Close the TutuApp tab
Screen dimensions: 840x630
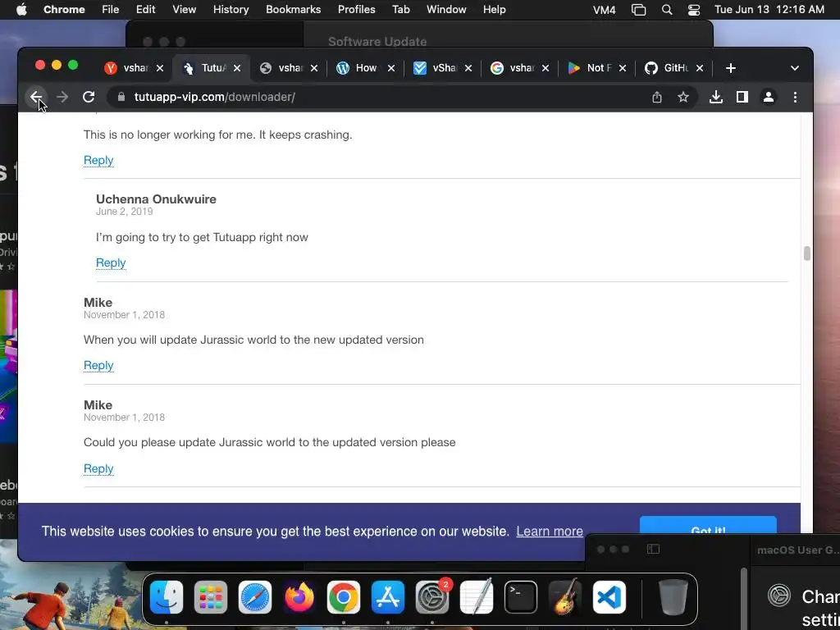237,68
